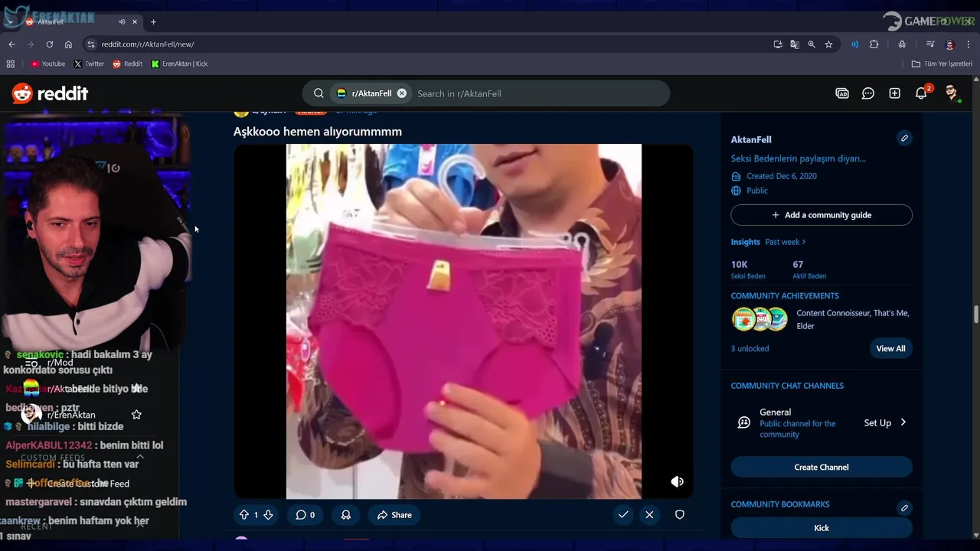Open the extensions puzzle icon
Screen dimensions: 980x551
[x=874, y=44]
